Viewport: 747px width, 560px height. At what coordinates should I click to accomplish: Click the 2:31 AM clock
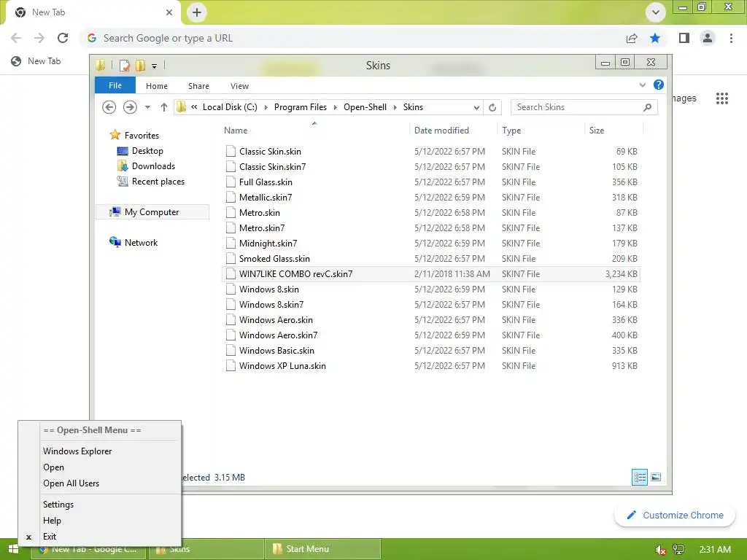(715, 550)
